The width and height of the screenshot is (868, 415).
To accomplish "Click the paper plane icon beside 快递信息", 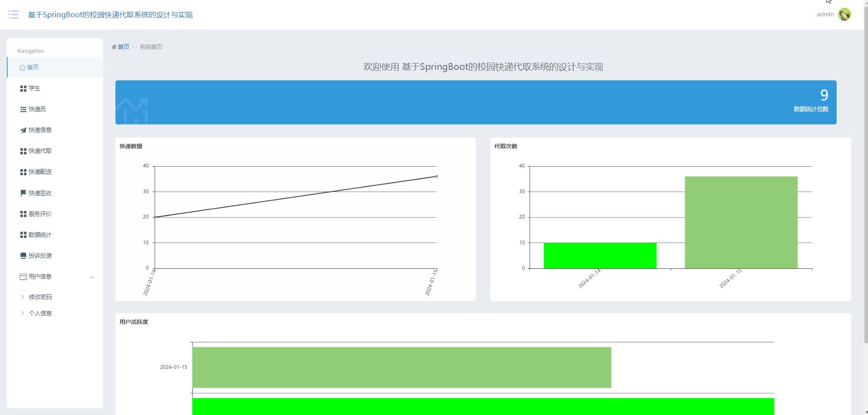I will pyautogui.click(x=23, y=130).
